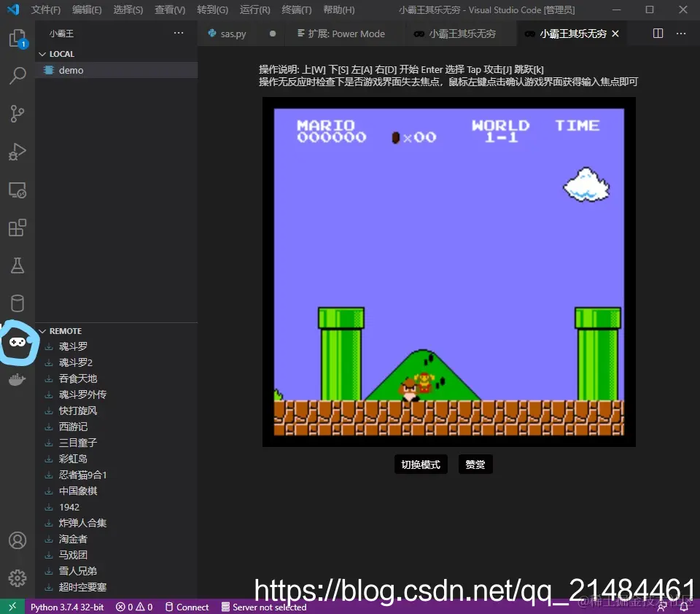700x614 pixels.
Task: Select 三目童子 in the REMOTE list
Action: click(117, 443)
